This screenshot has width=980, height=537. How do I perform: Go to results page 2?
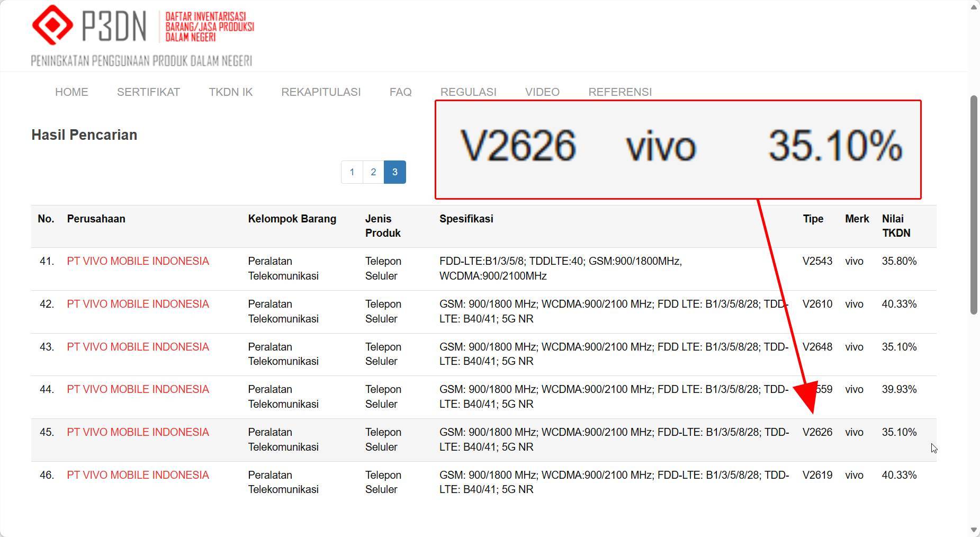[373, 172]
